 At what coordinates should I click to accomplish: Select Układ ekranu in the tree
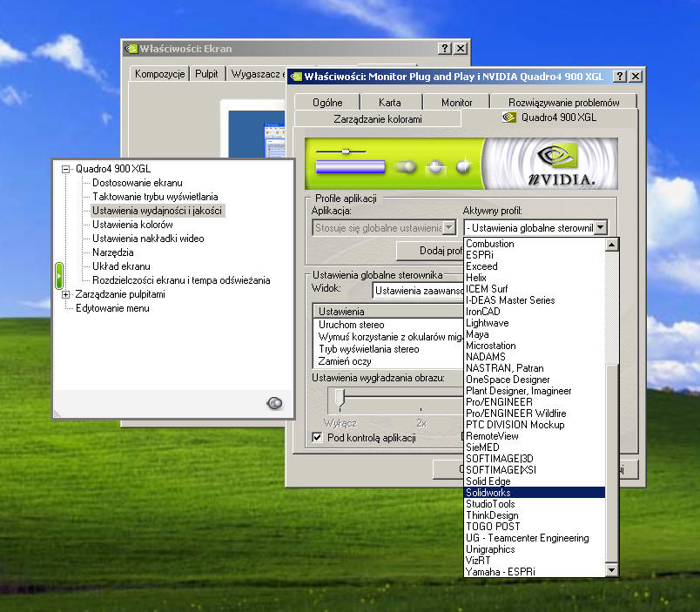tap(121, 266)
